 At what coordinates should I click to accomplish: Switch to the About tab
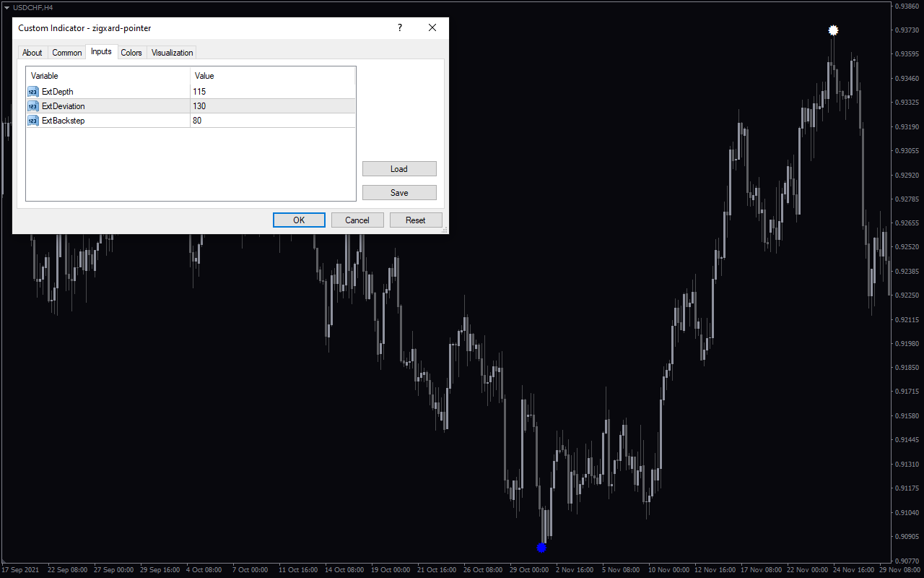click(32, 53)
